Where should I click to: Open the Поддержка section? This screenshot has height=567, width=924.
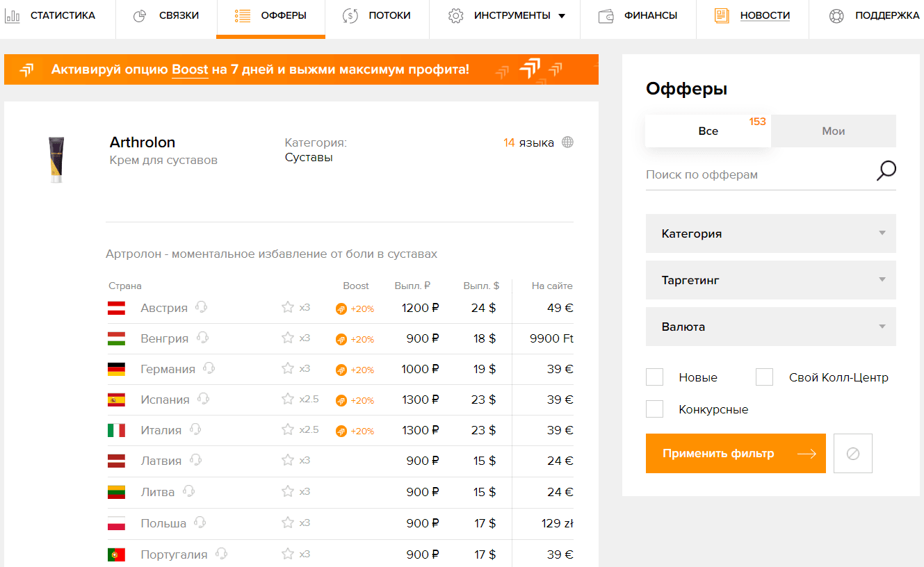(x=874, y=15)
